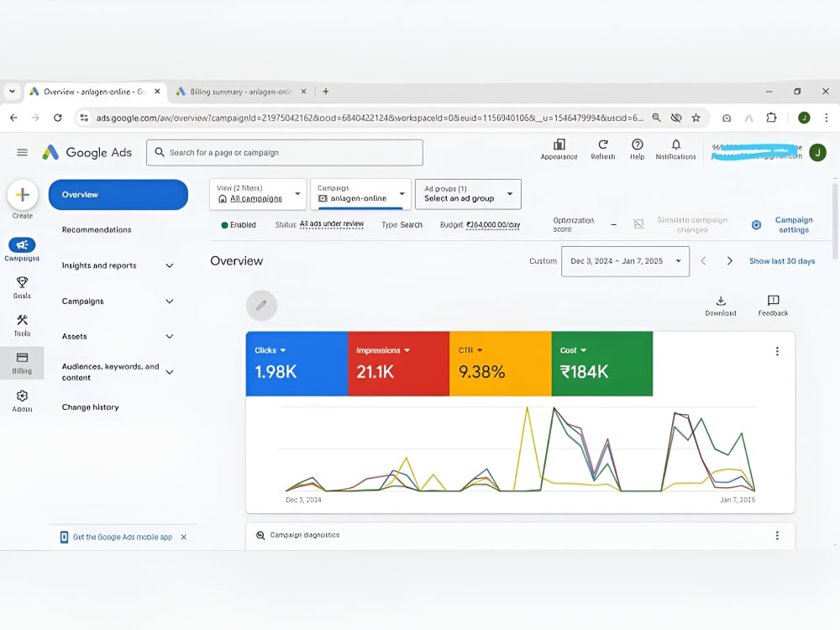Go back in browser
Viewport: 840px width, 630px height.
(x=14, y=118)
